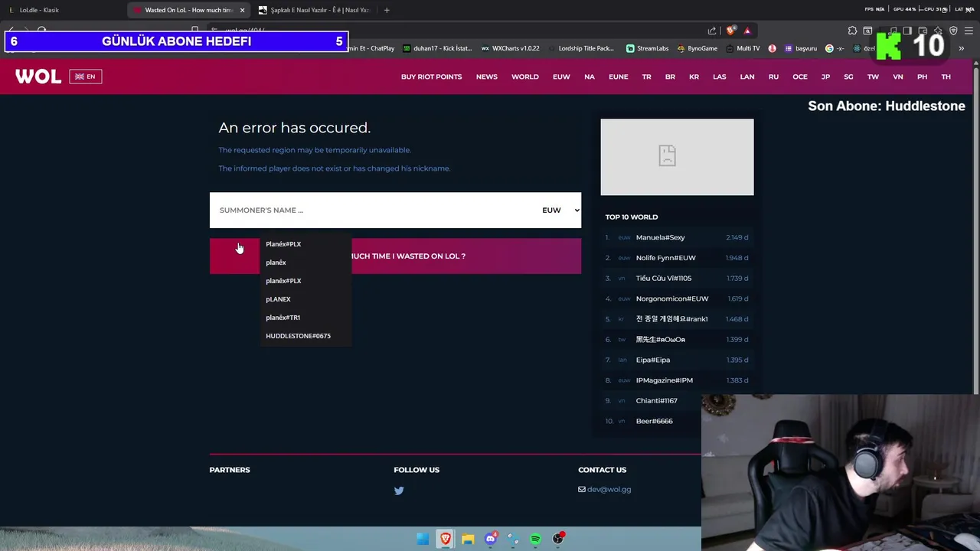Click the How Much Time I Wasted button
The height and width of the screenshot is (551, 980).
tap(395, 256)
